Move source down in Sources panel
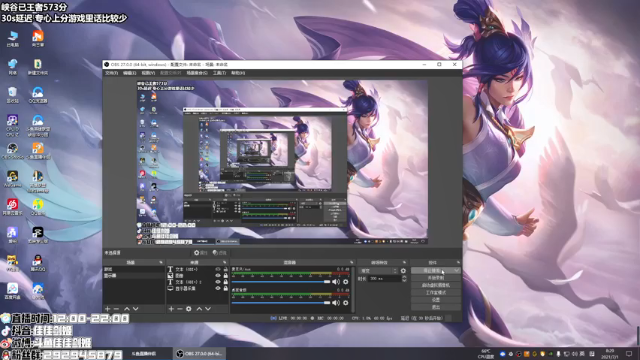 (x=208, y=309)
